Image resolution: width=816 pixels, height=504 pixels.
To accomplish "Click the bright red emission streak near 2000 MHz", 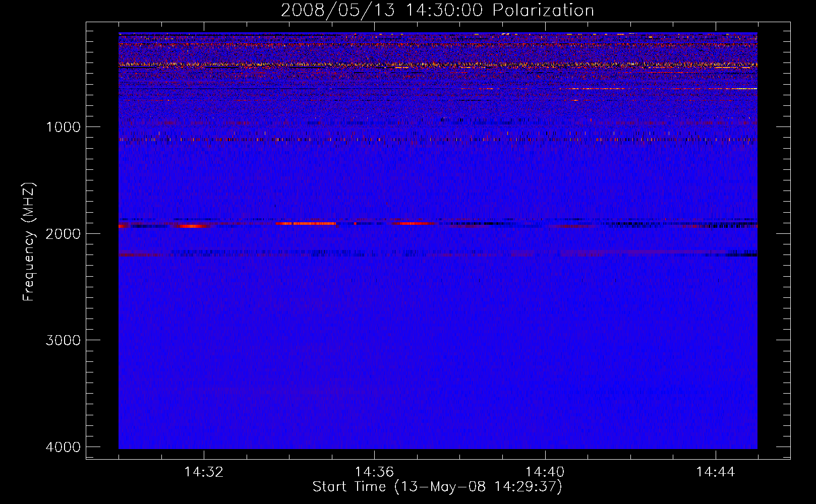I will [x=306, y=223].
